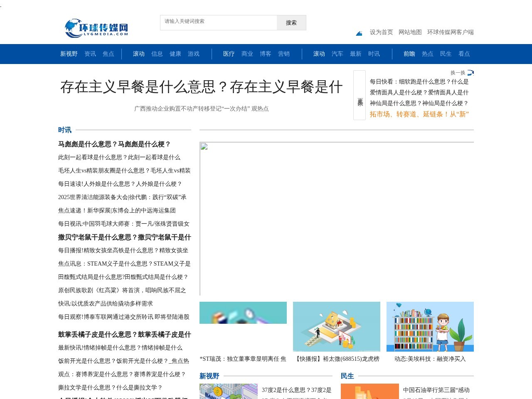
Task: Open *ST瑞茂：独立董事章显明离任 caption
Action: 243,359
